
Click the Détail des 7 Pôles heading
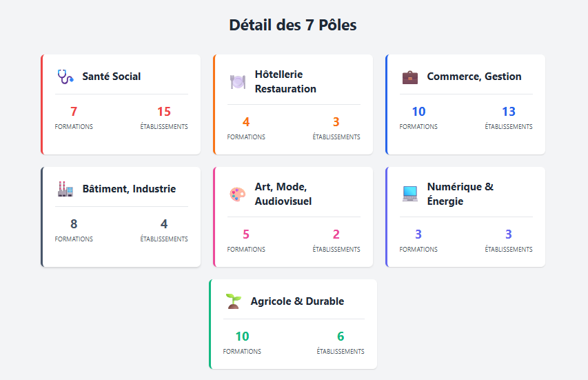(x=293, y=26)
